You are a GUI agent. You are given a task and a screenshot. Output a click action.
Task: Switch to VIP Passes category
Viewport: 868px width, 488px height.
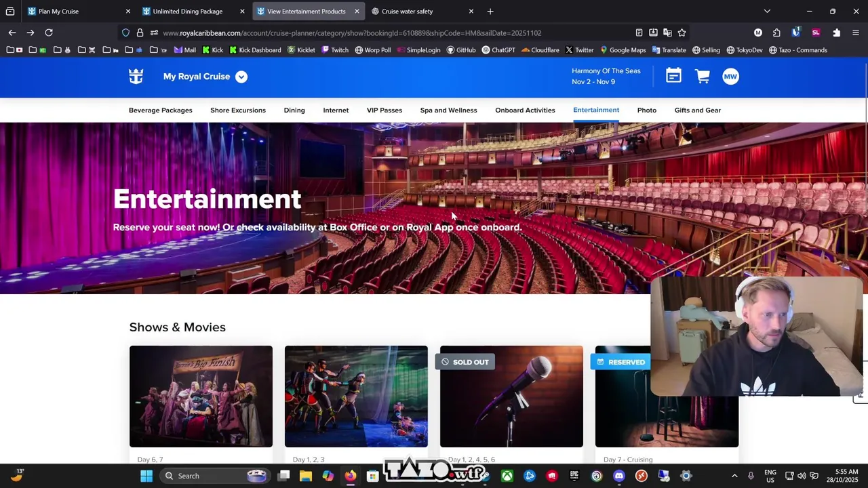384,110
